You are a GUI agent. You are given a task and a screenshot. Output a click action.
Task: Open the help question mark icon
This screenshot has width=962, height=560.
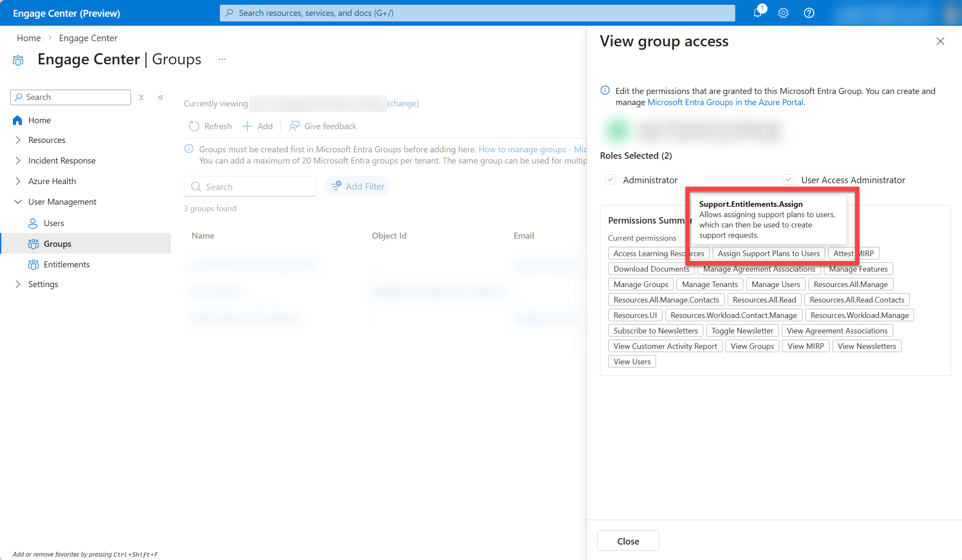[x=809, y=13]
